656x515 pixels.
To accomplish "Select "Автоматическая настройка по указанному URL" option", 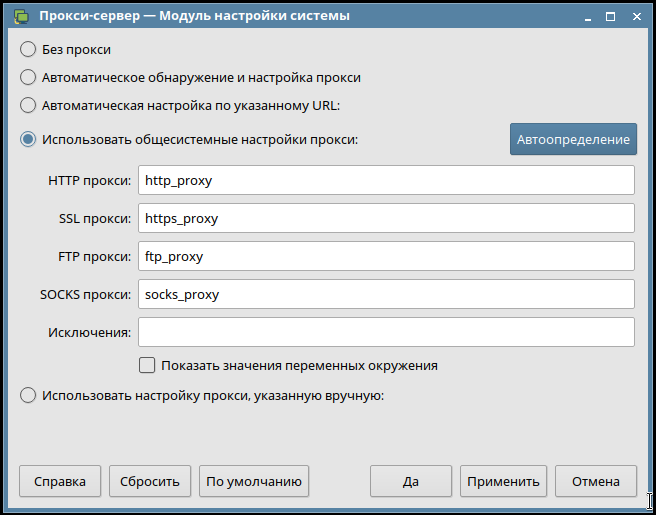I will pyautogui.click(x=28, y=105).
